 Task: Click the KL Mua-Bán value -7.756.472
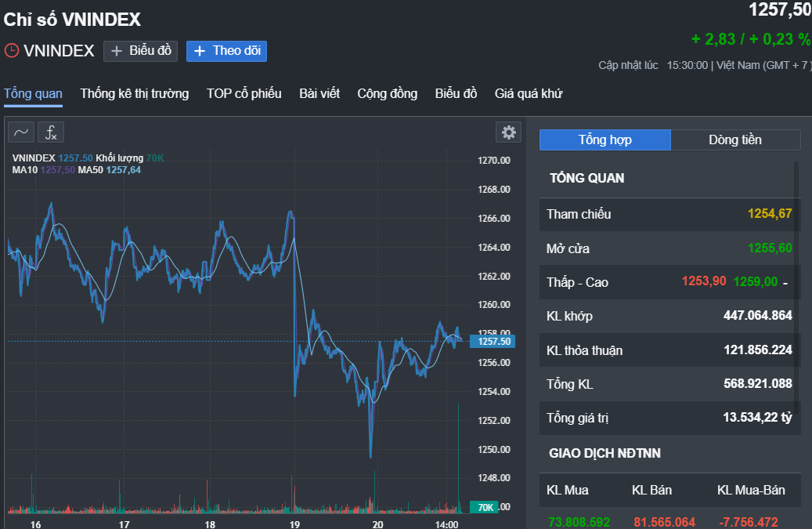[x=749, y=522]
